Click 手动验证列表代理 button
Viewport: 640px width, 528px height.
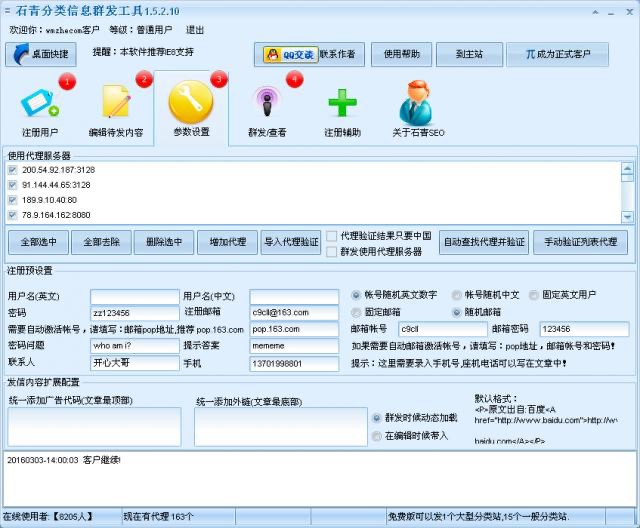[x=580, y=242]
